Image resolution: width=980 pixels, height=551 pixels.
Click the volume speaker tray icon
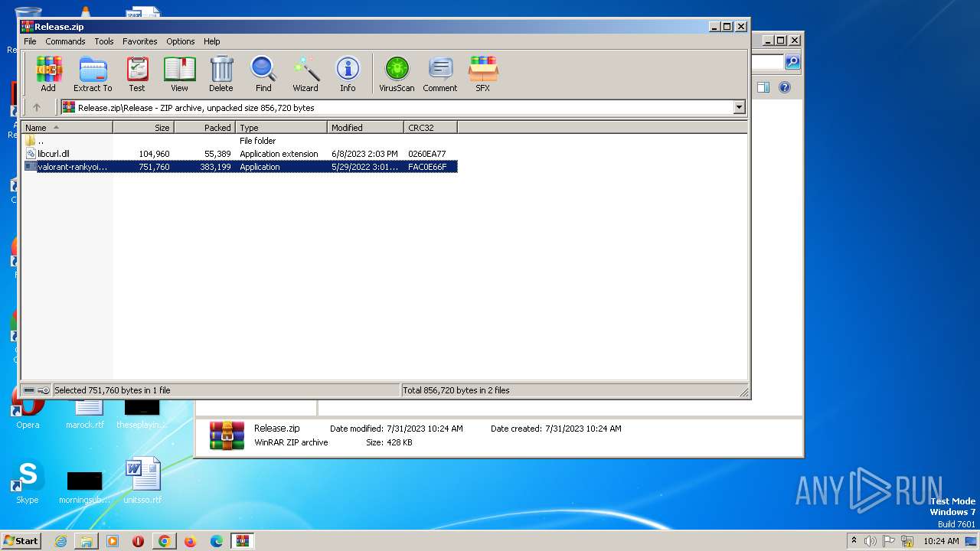[x=871, y=541]
